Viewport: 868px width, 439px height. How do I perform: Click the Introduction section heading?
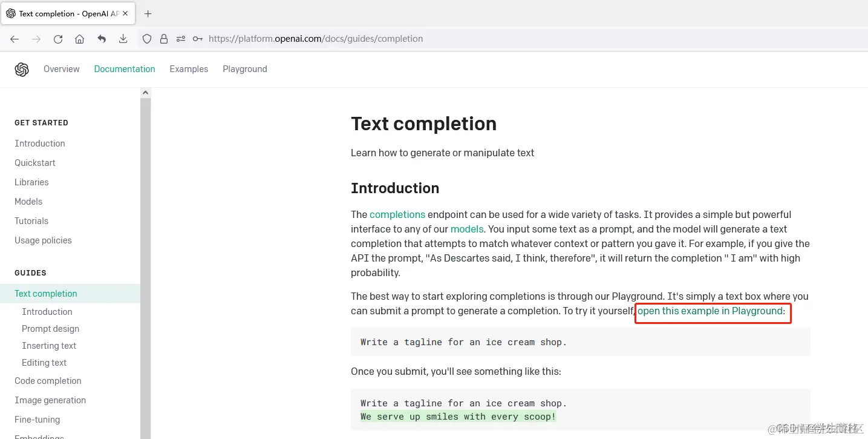tap(395, 188)
